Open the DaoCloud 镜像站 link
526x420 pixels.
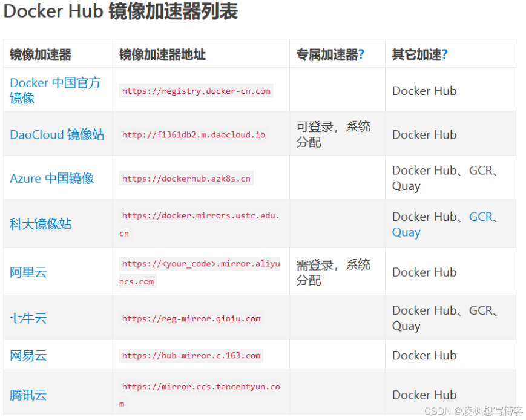pyautogui.click(x=57, y=134)
